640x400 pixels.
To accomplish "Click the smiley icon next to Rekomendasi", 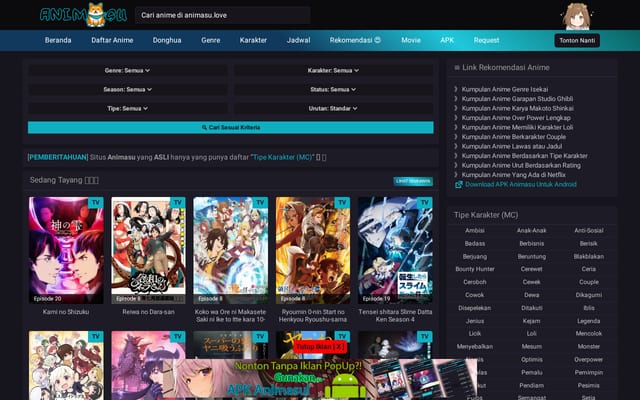I will 378,40.
